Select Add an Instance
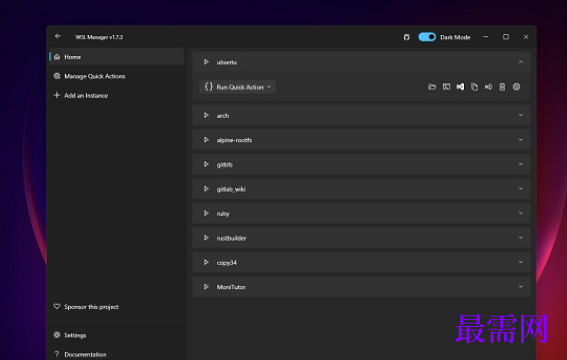The width and height of the screenshot is (567, 360). (117, 95)
